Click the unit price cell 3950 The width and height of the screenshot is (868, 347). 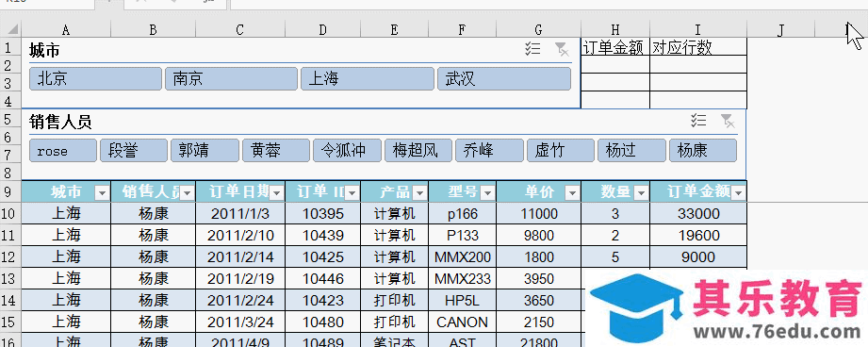(539, 278)
